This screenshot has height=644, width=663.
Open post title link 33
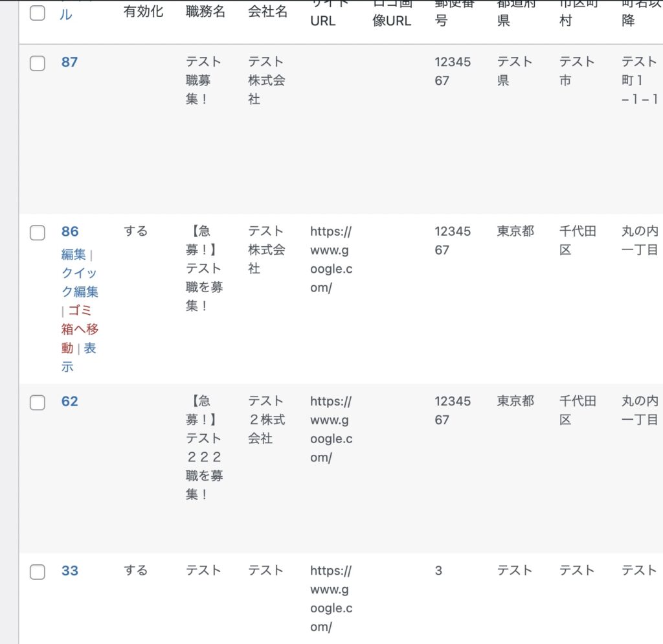69,571
